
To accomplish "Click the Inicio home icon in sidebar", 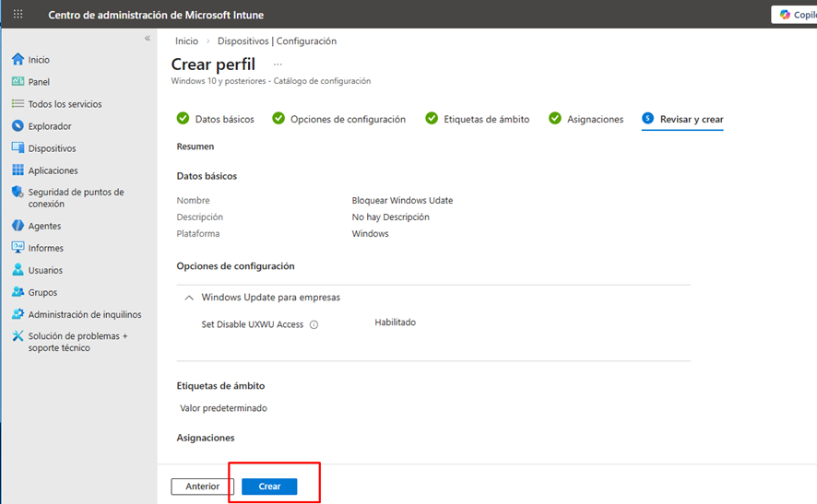I will [18, 60].
